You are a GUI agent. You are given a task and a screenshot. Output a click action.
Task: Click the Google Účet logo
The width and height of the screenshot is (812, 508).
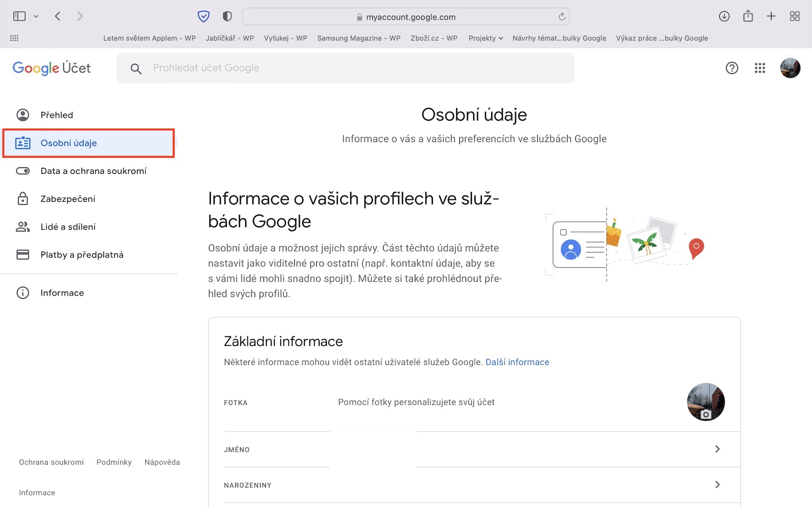(x=52, y=68)
